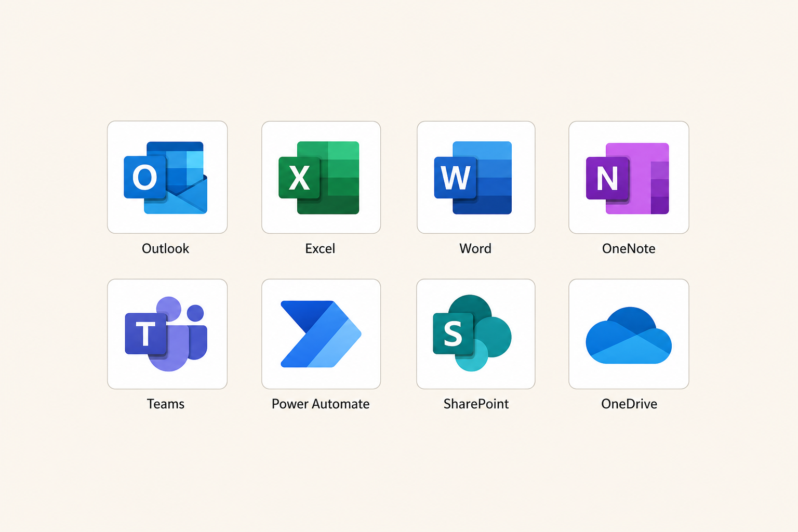Click the "Teams" text label
The image size is (798, 532).
click(x=166, y=404)
